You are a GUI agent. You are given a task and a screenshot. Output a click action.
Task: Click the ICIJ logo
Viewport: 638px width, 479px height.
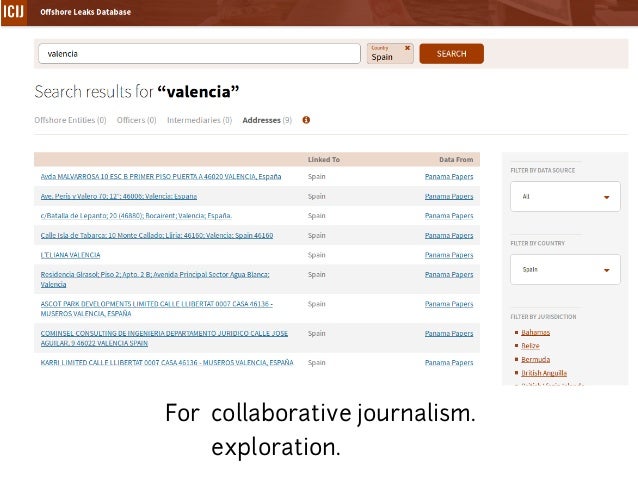pos(13,11)
